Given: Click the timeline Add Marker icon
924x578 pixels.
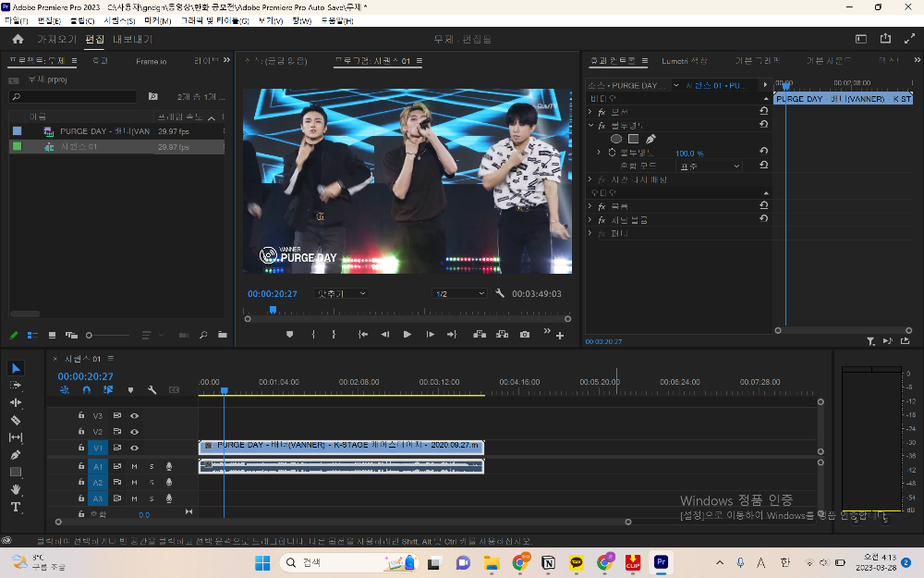Looking at the screenshot, I should (130, 390).
